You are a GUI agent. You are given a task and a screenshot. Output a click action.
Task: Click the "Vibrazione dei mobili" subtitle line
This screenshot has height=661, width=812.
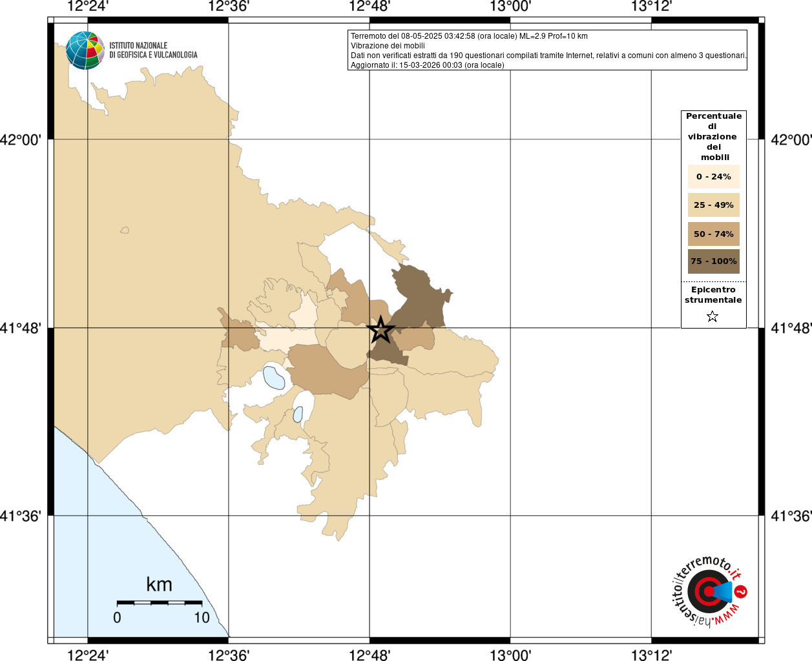[388, 46]
